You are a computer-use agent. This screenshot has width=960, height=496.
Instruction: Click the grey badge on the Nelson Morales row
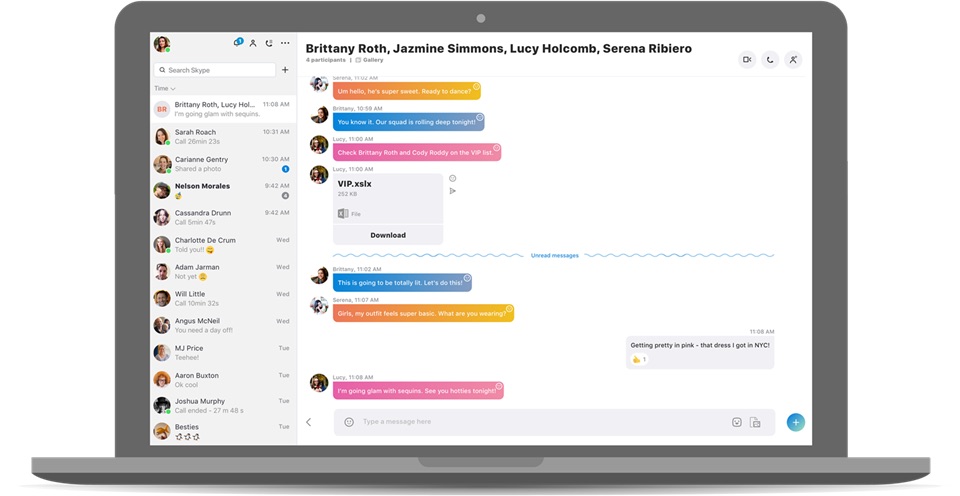tap(285, 196)
